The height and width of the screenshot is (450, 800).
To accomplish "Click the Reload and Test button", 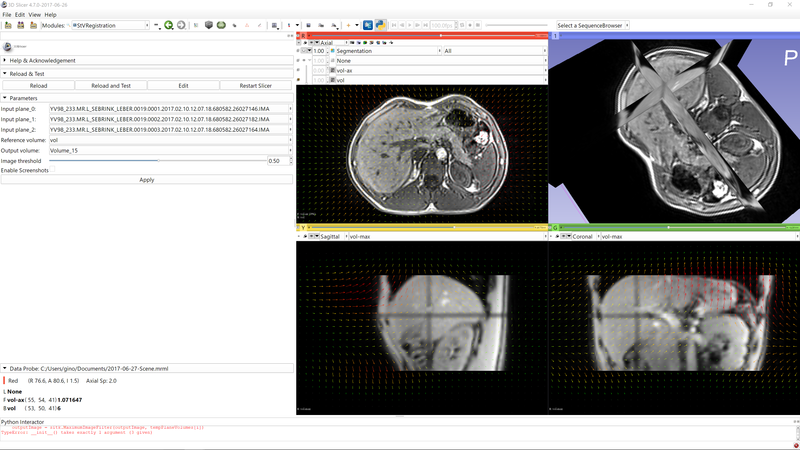I will pos(110,86).
